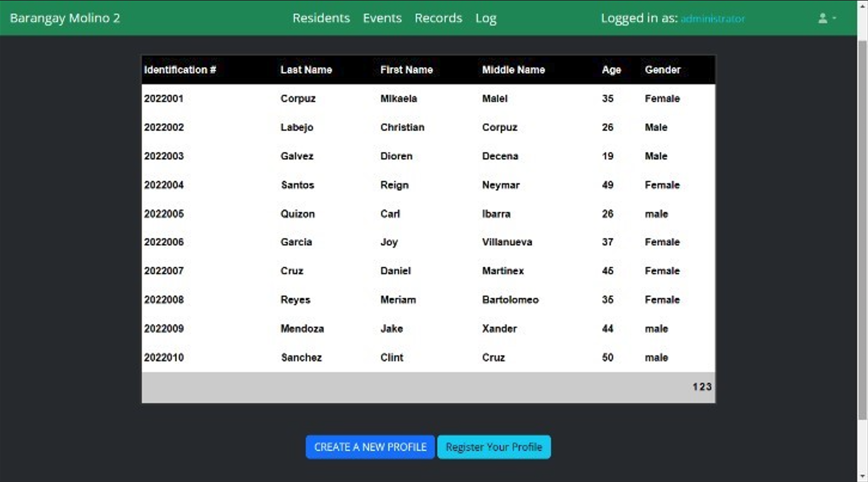The width and height of the screenshot is (868, 482).
Task: Click the Barangay Molino 2 brand title
Action: click(65, 18)
